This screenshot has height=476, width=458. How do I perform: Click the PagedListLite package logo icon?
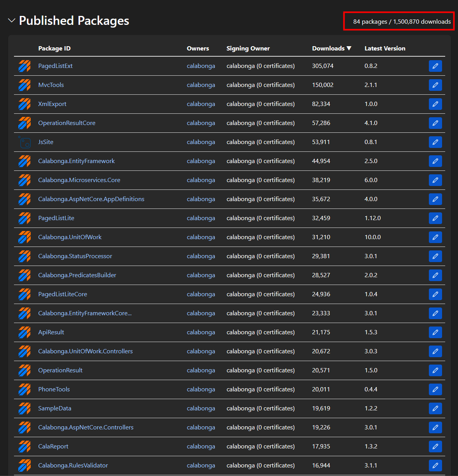[24, 218]
